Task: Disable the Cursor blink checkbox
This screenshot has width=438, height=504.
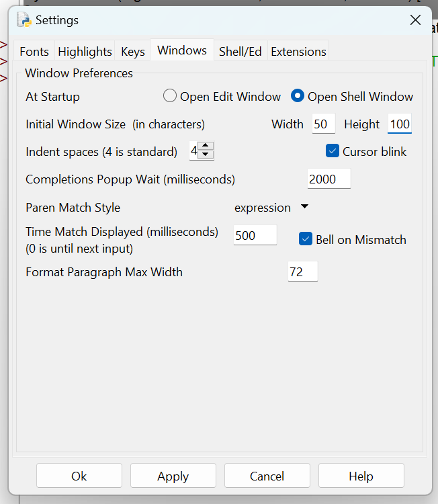Action: (332, 151)
